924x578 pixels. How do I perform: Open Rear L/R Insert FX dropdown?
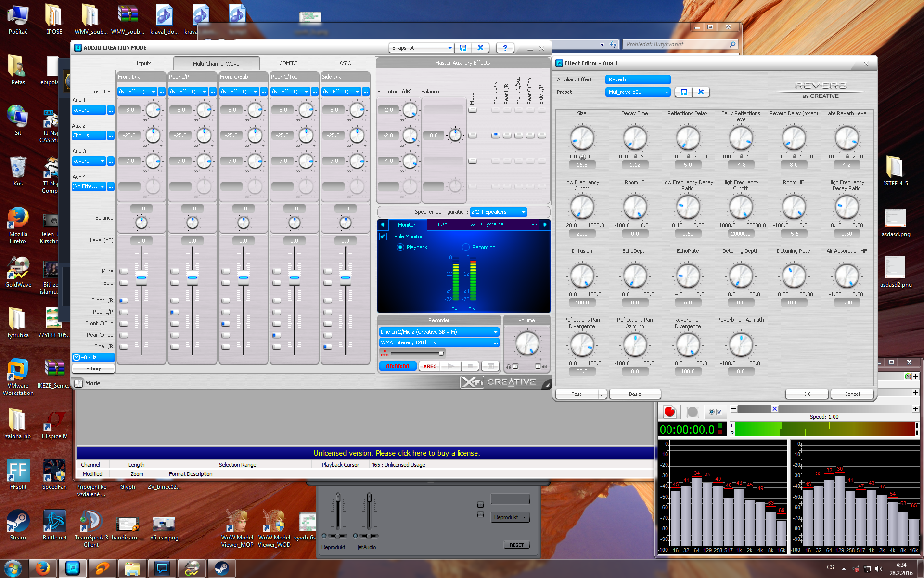[188, 92]
